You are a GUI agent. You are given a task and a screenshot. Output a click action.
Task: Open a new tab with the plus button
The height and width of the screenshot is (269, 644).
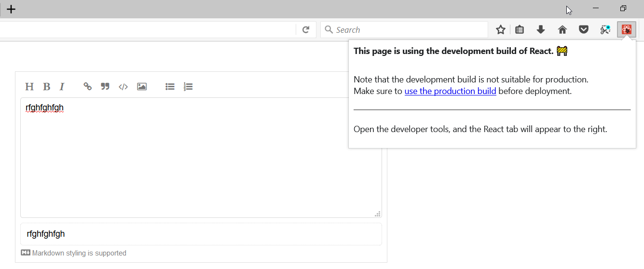click(11, 9)
